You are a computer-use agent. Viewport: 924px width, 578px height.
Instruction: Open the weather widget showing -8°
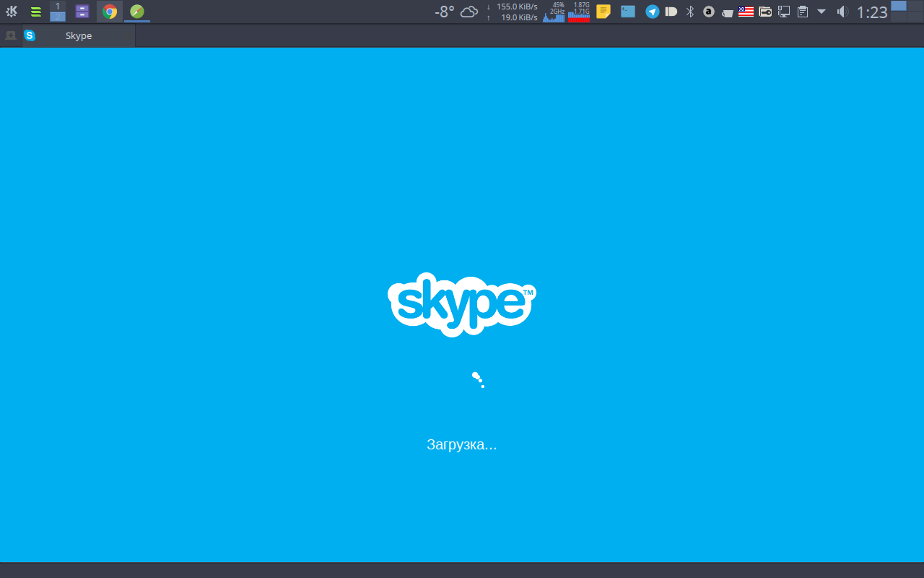tap(456, 12)
